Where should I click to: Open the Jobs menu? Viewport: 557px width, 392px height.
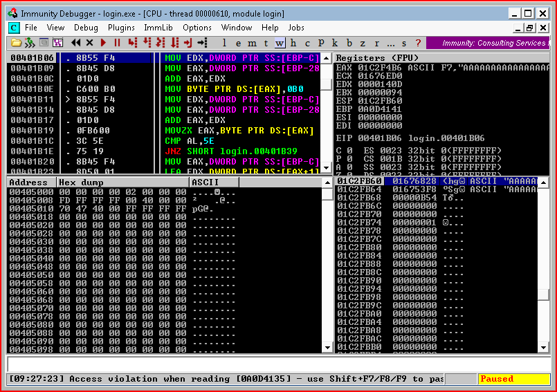296,28
